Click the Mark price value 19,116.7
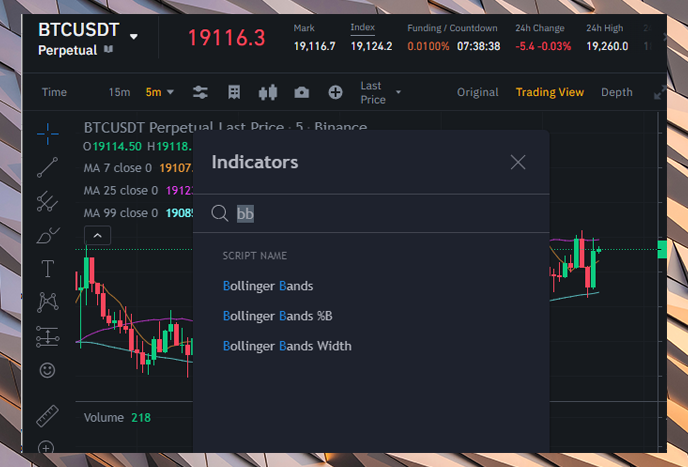Image resolution: width=688 pixels, height=467 pixels. pos(314,46)
